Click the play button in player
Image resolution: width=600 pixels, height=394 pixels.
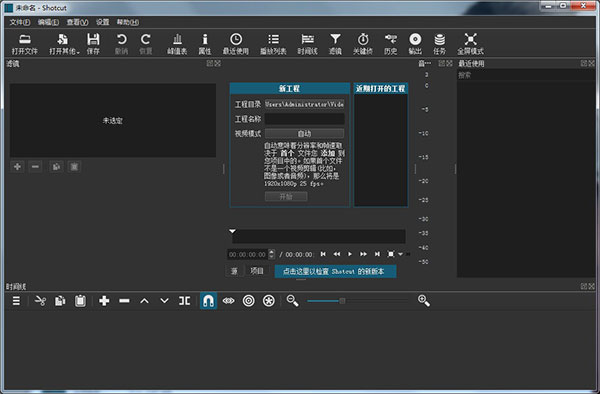(350, 254)
